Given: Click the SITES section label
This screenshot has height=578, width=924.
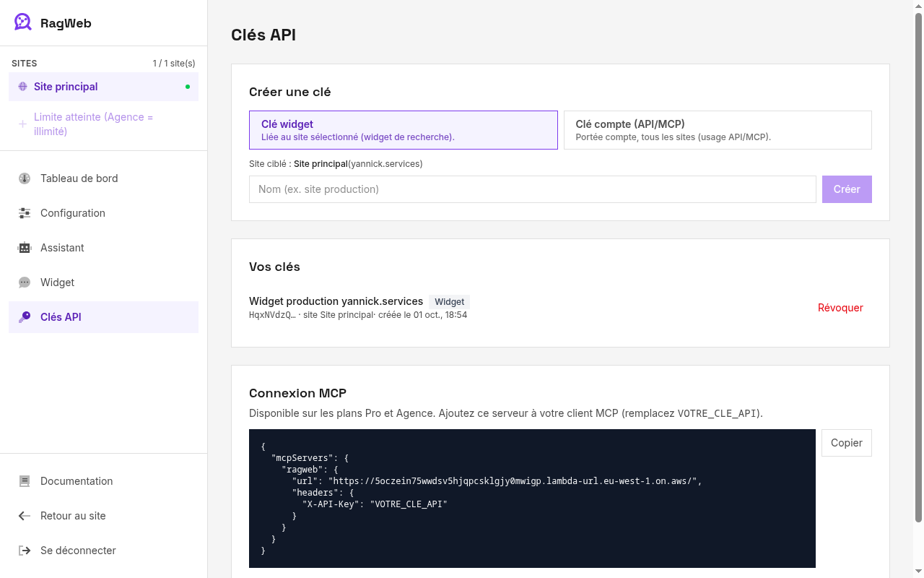Looking at the screenshot, I should pyautogui.click(x=25, y=64).
